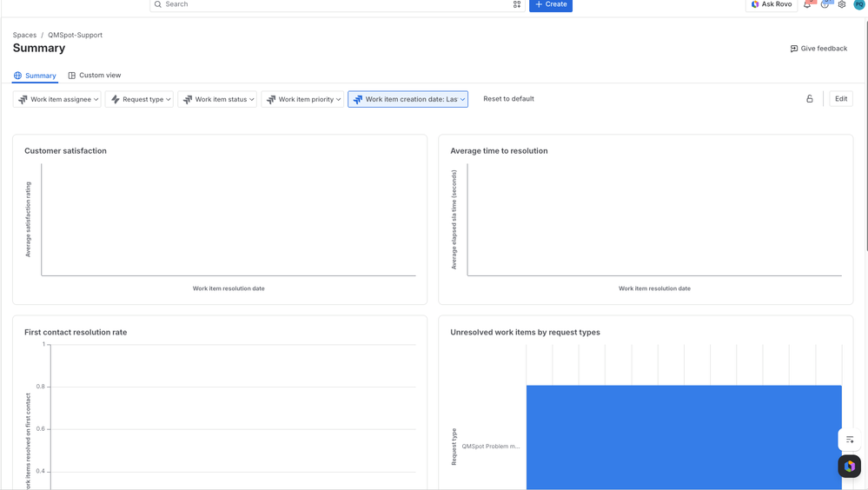Click Unresolved work items by request types heading
The height and width of the screenshot is (490, 868).
(525, 332)
